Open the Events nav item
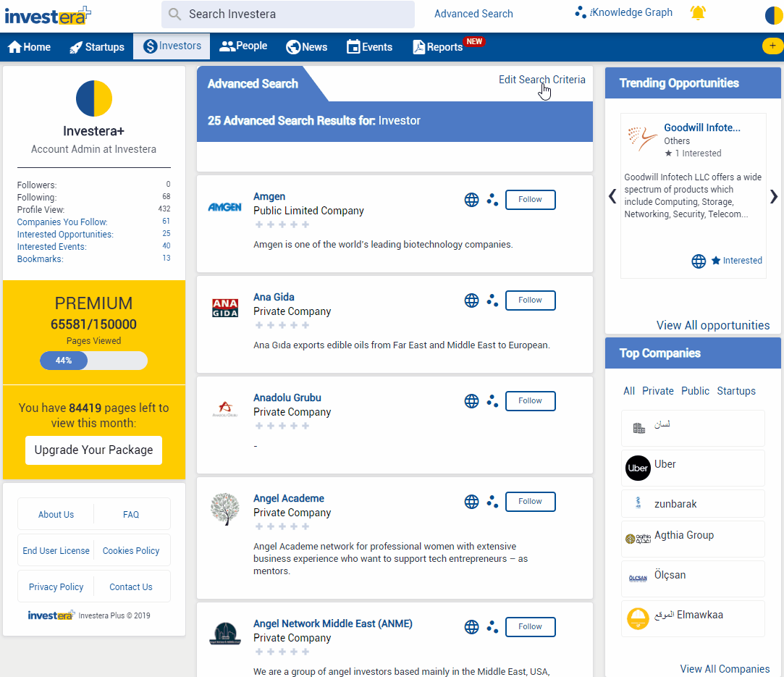Screen dimensions: 784x677 pos(369,47)
